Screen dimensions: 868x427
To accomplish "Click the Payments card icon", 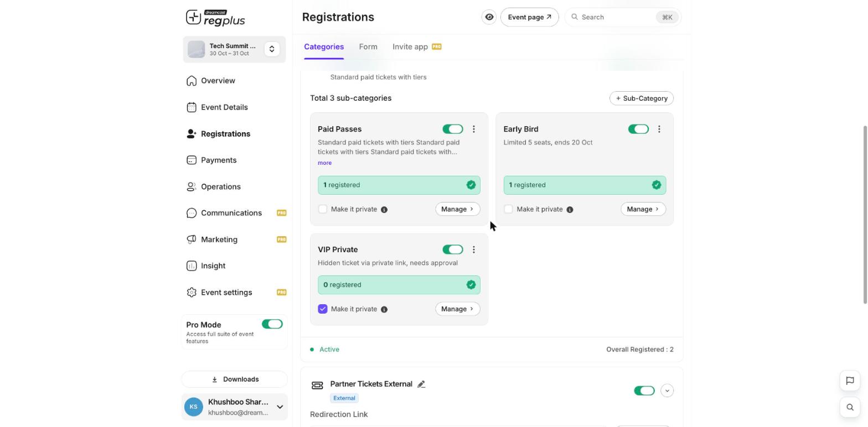I will click(192, 160).
